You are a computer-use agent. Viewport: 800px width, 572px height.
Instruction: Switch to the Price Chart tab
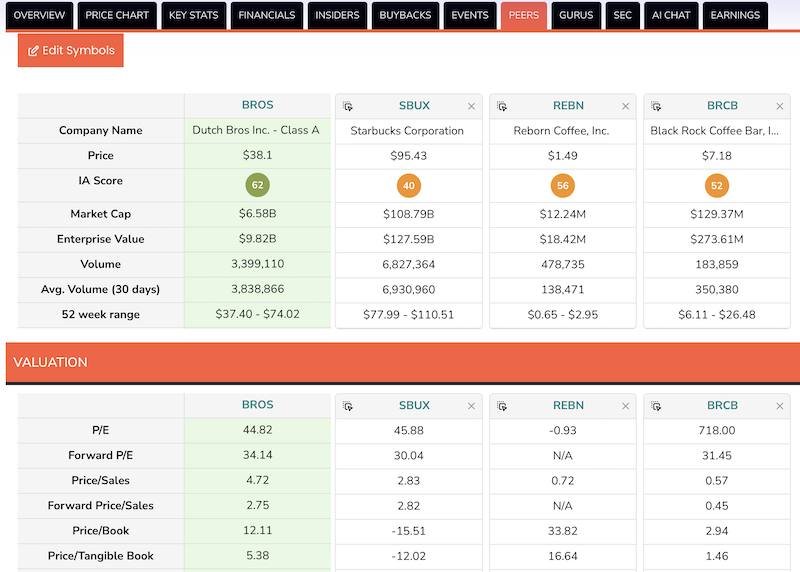pos(117,15)
